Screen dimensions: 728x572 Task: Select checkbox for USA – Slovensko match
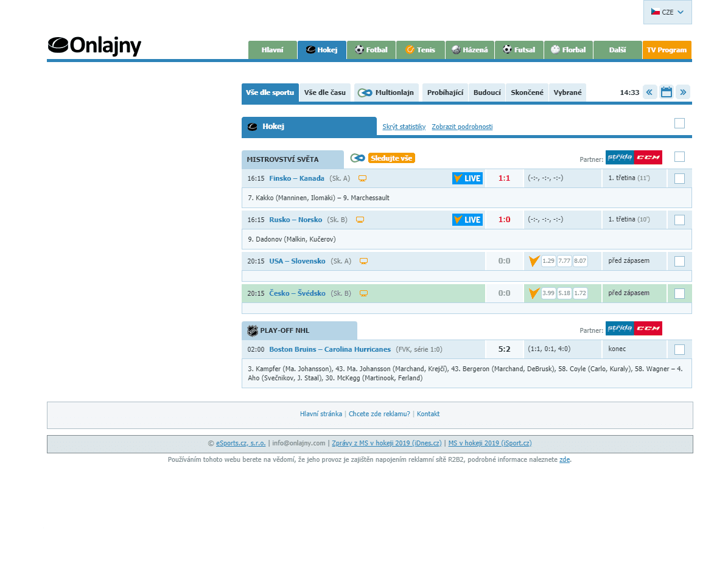point(679,261)
